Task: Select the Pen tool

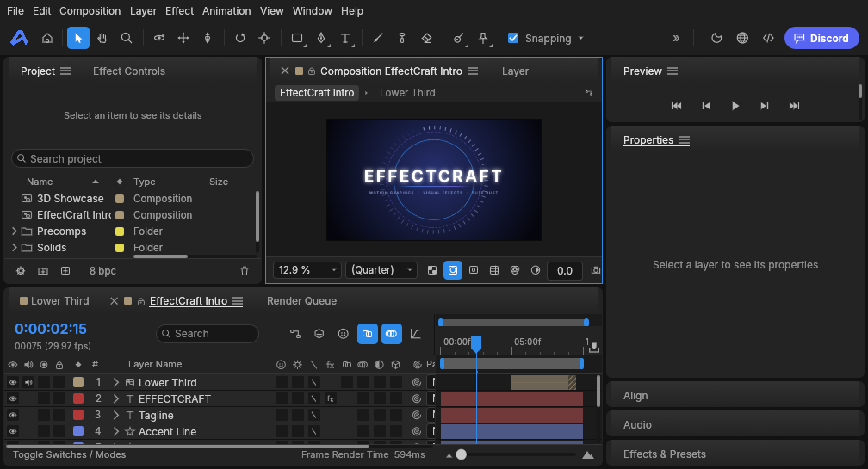Action: tap(322, 38)
